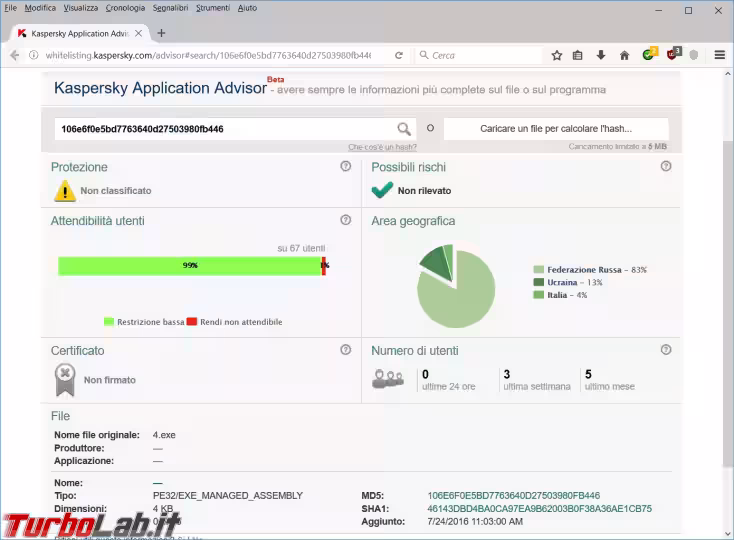Go to the Firefox home page icon
Viewport: 734px width, 540px height.
click(624, 55)
